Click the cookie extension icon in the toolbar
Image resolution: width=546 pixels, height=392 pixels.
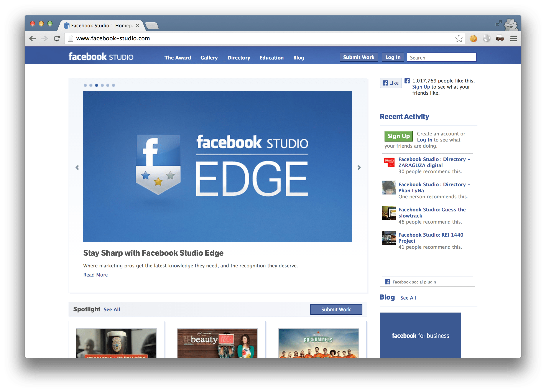point(473,38)
